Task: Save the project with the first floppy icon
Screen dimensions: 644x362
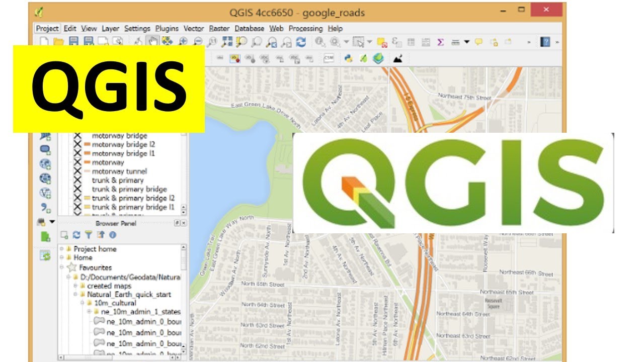Action: coord(73,42)
